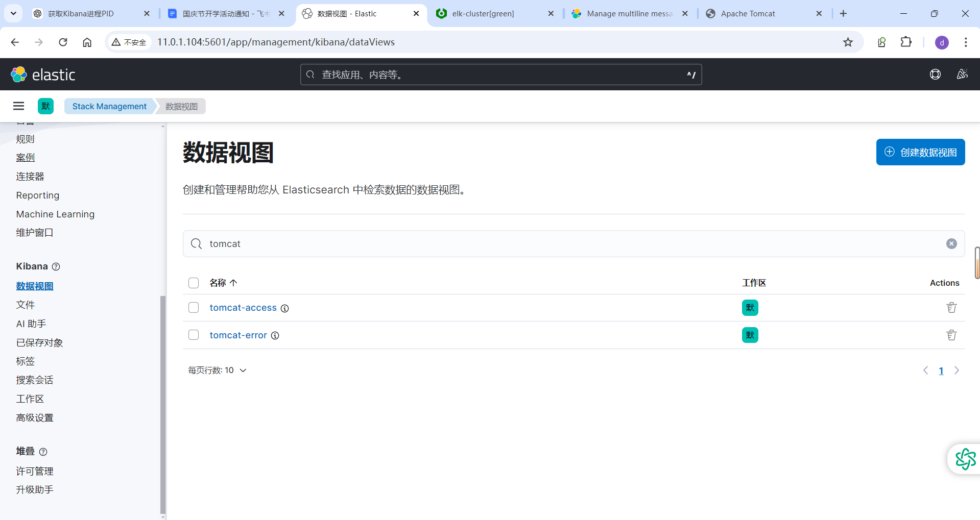Open the 每页行数 10 rows dropdown
The height and width of the screenshot is (520, 980).
click(x=217, y=370)
